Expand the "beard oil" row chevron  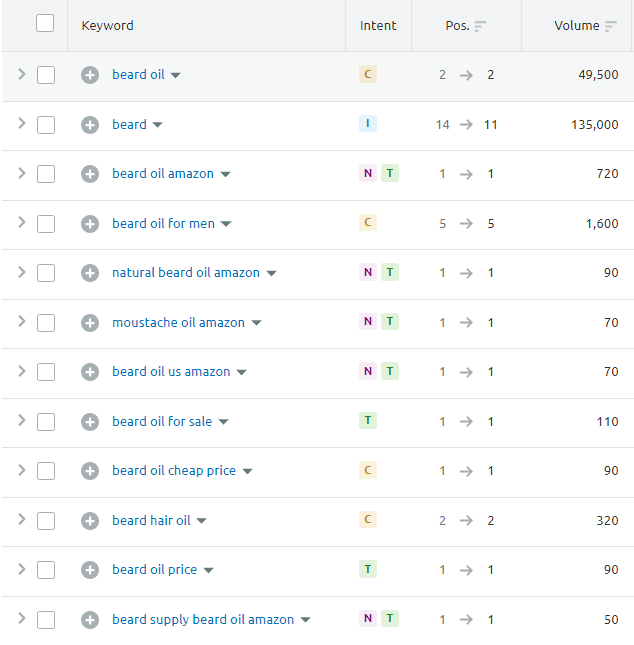[22, 74]
